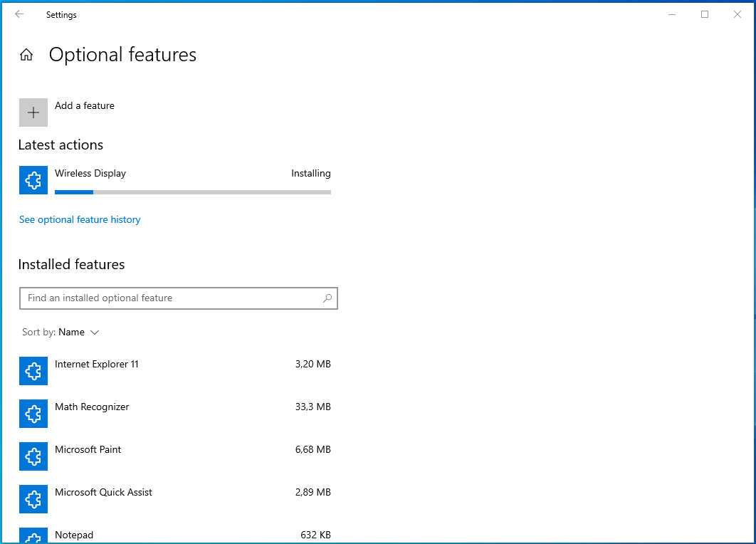
Task: Open See optional feature history link
Action: click(80, 219)
